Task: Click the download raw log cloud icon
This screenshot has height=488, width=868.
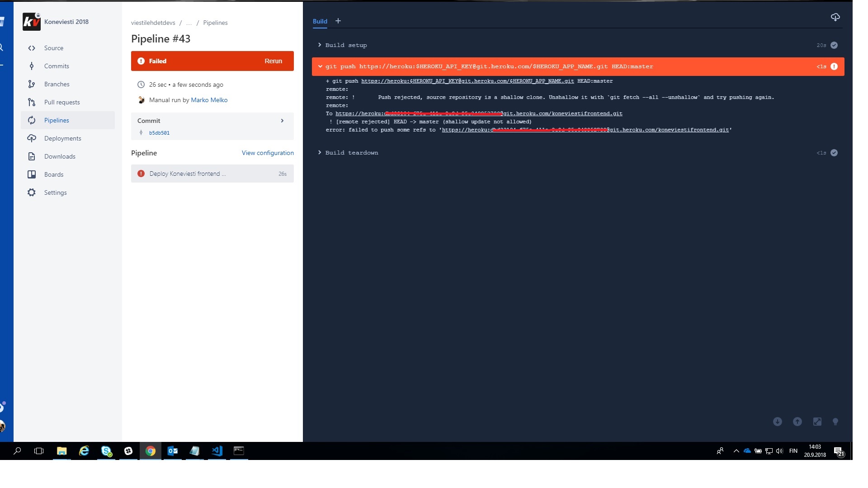Action: pyautogui.click(x=835, y=17)
